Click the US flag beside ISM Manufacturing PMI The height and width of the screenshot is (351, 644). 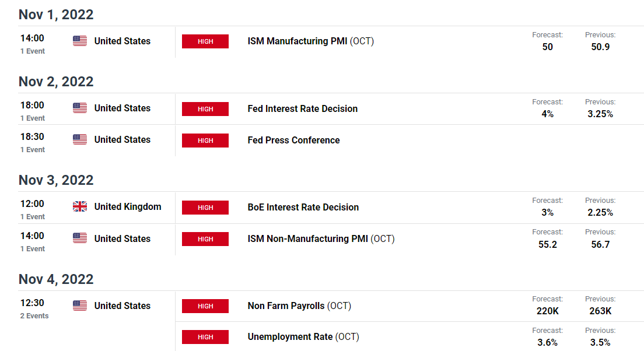pos(80,41)
